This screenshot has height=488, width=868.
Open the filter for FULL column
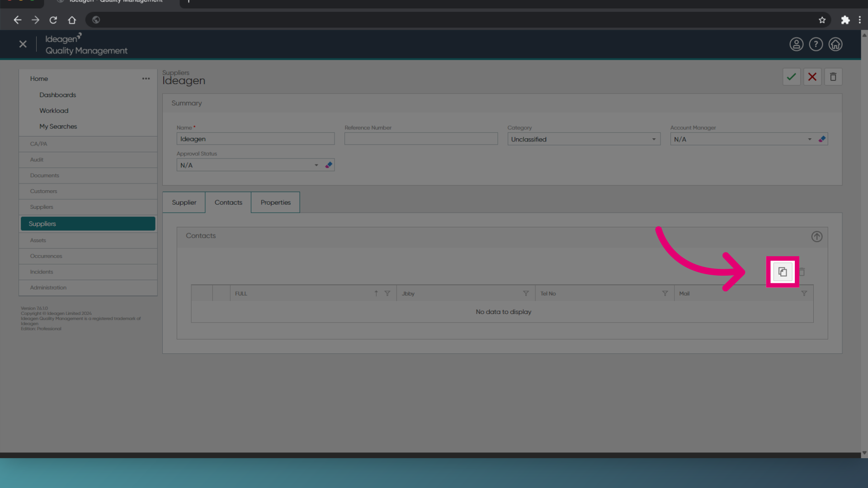click(387, 293)
